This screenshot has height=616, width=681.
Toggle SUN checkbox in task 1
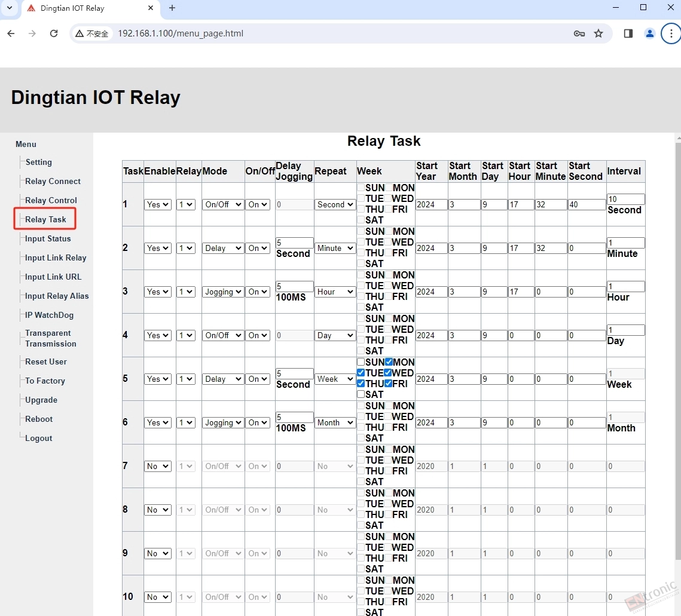pyautogui.click(x=361, y=188)
